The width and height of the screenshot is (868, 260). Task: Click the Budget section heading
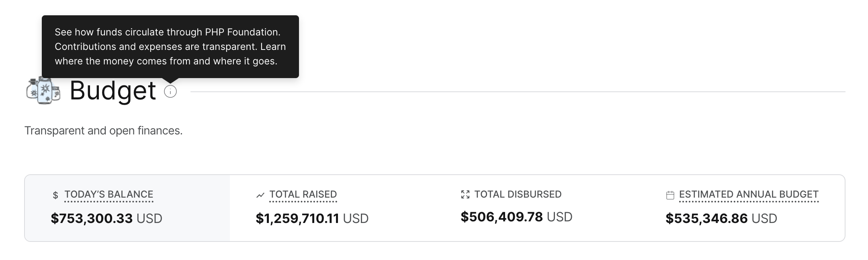pos(113,91)
